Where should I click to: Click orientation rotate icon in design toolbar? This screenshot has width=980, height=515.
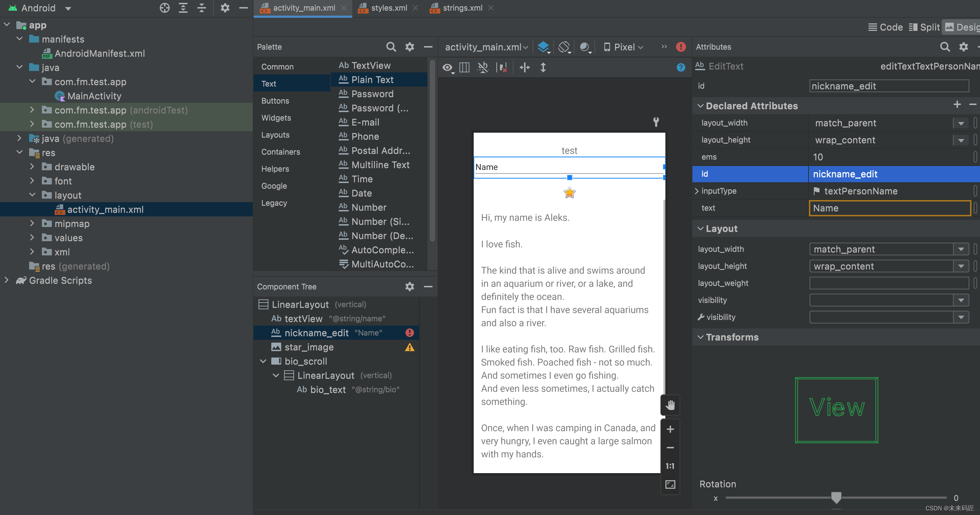tap(564, 47)
